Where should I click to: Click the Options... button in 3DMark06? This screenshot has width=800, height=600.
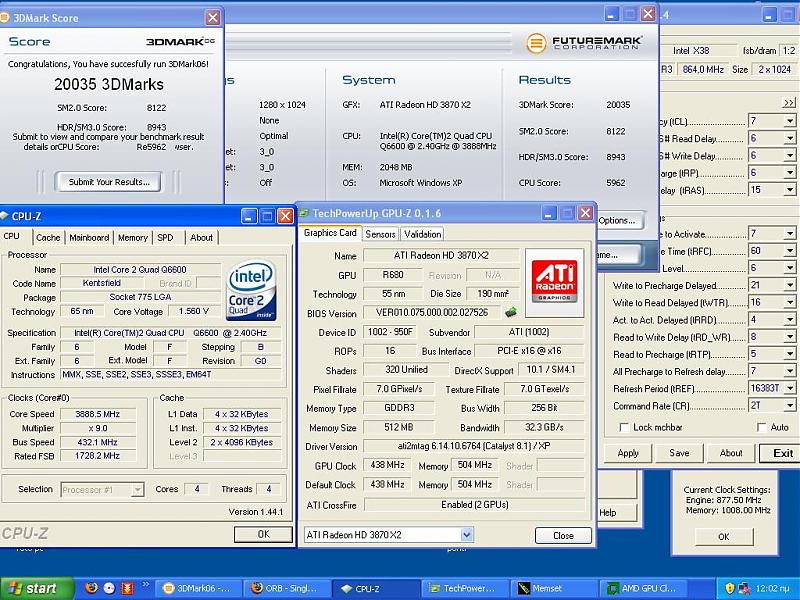(x=619, y=220)
